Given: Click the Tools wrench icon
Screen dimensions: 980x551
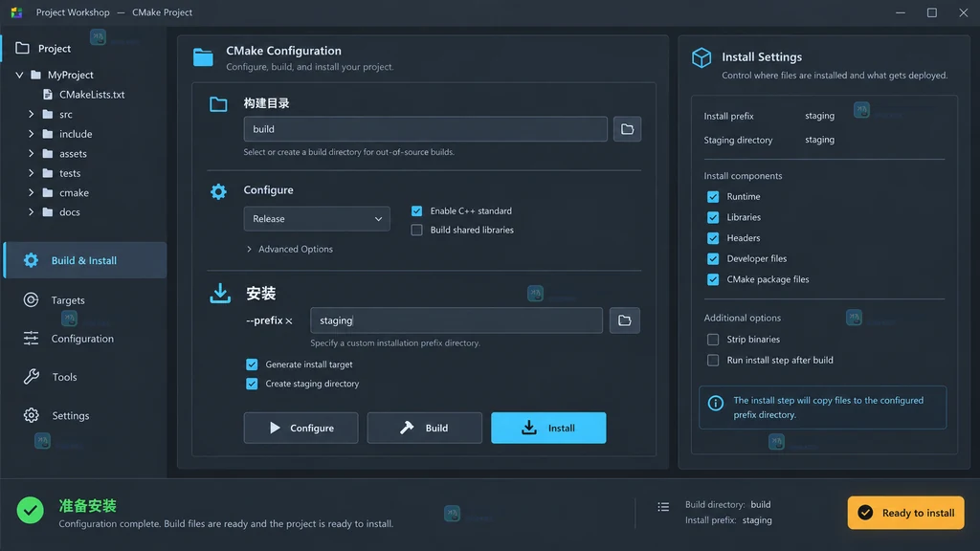Looking at the screenshot, I should tap(31, 377).
